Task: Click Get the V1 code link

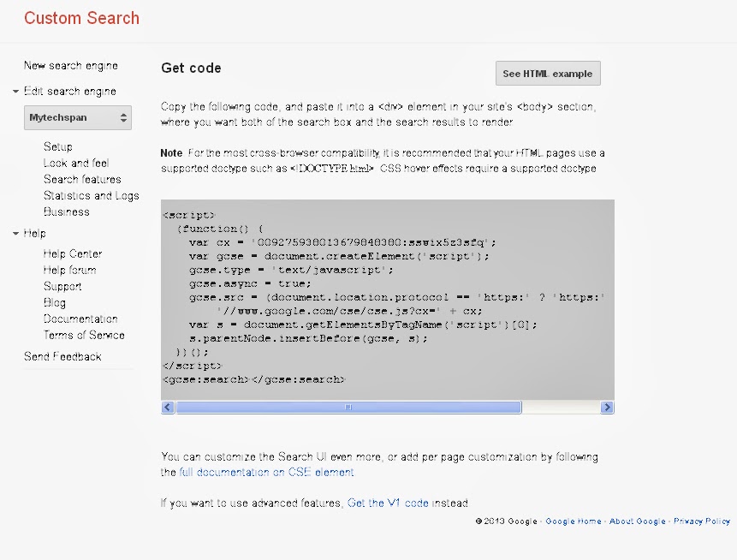Action: click(388, 503)
